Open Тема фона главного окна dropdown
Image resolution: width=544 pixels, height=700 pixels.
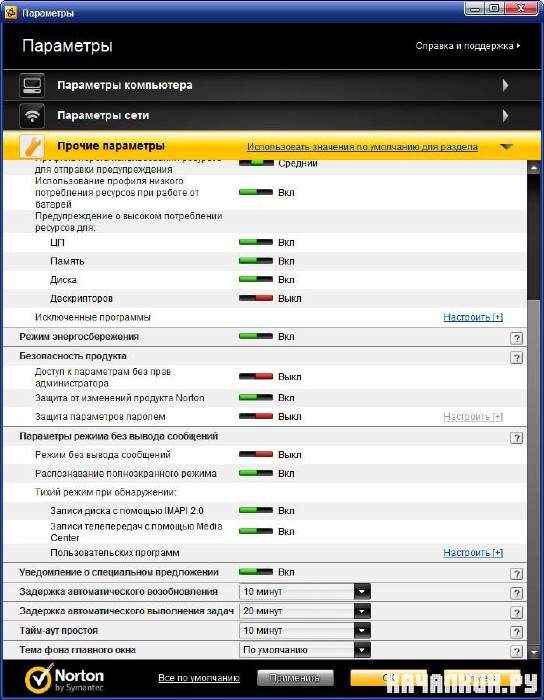(362, 650)
